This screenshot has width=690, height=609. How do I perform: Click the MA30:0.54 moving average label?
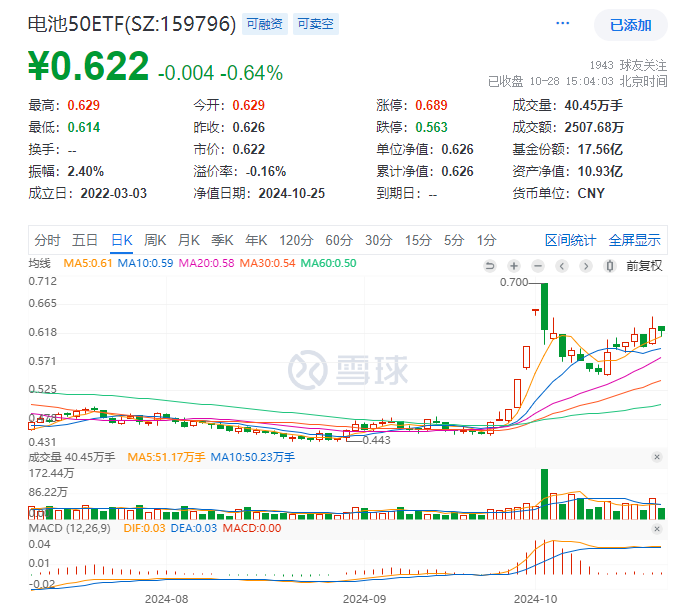[267, 263]
